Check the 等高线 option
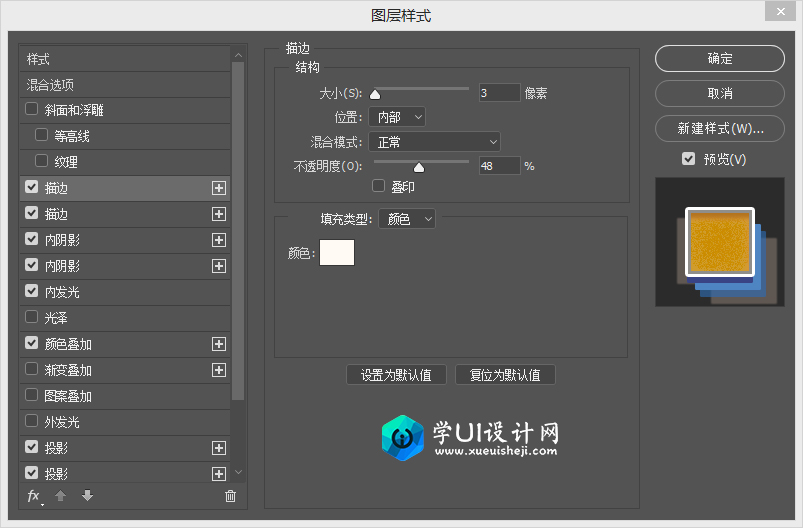 point(41,135)
